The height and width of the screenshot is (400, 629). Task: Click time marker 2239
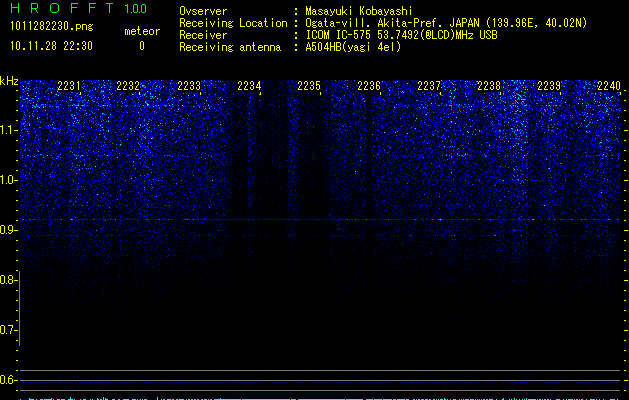549,86
